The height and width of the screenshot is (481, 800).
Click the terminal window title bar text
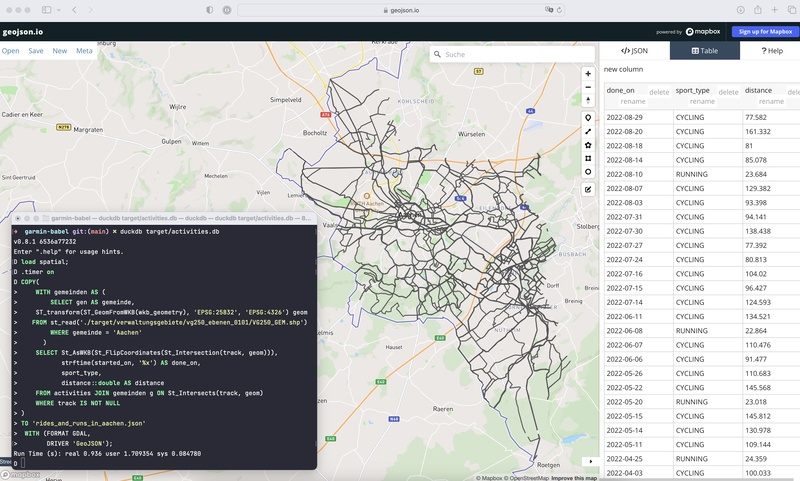click(181, 218)
